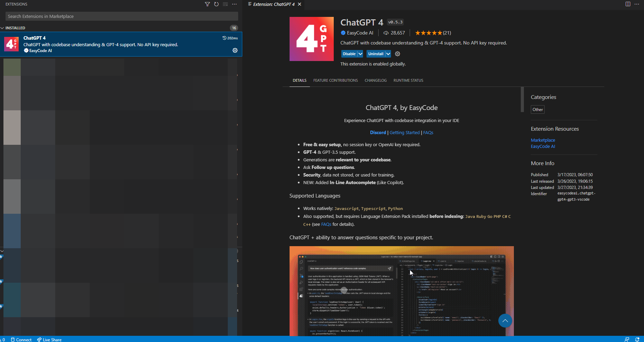Click Published date 3/17/2023, 06:07:50
The height and width of the screenshot is (342, 644).
[x=575, y=175]
